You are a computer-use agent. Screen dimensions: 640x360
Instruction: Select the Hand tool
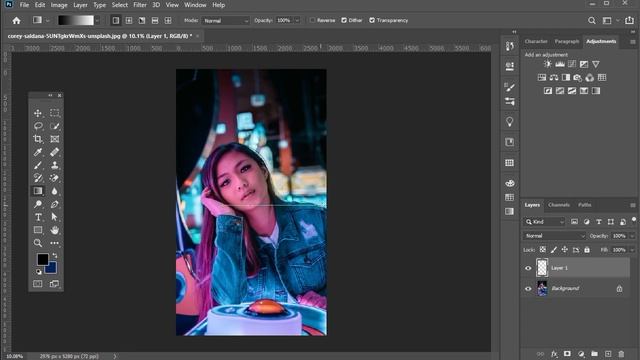54,230
